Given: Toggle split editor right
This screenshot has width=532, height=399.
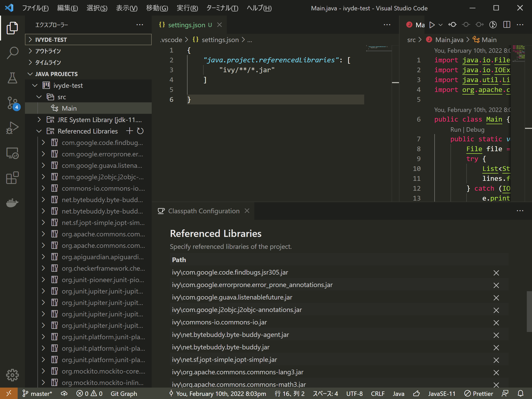Looking at the screenshot, I should (507, 25).
